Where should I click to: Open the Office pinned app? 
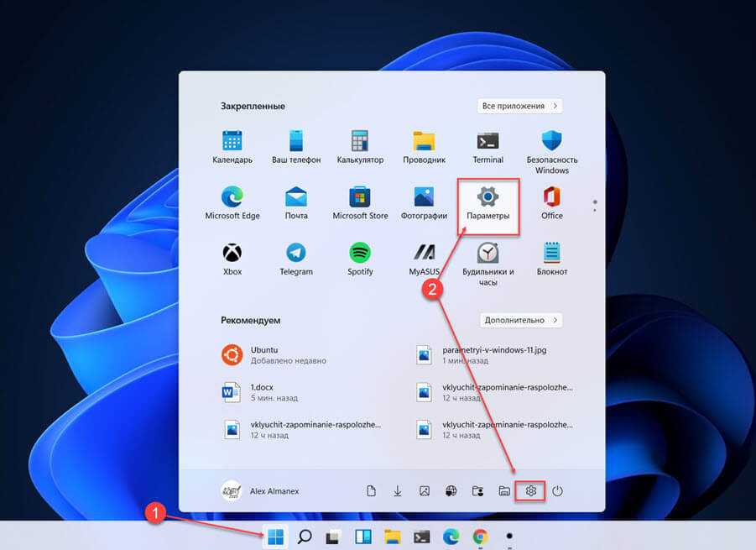click(551, 203)
